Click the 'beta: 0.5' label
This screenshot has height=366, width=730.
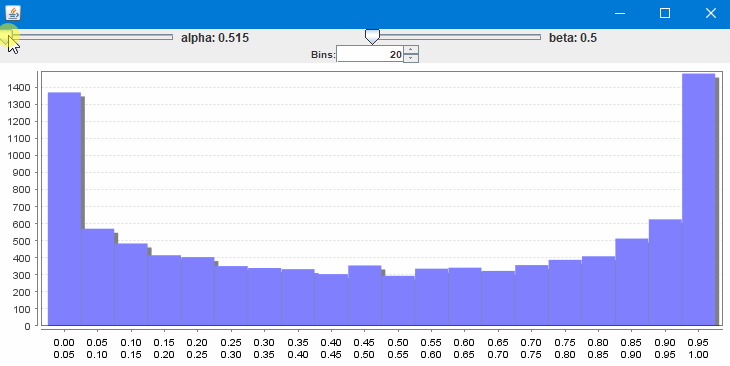[573, 38]
